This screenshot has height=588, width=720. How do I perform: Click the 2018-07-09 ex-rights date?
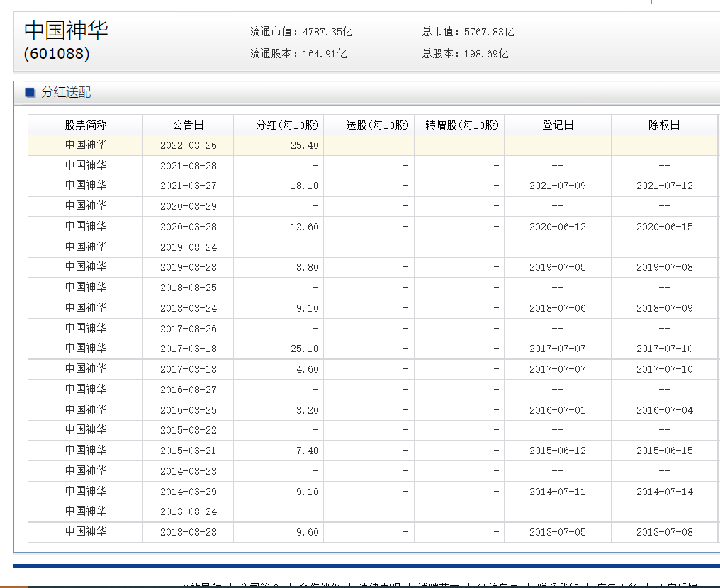click(665, 308)
